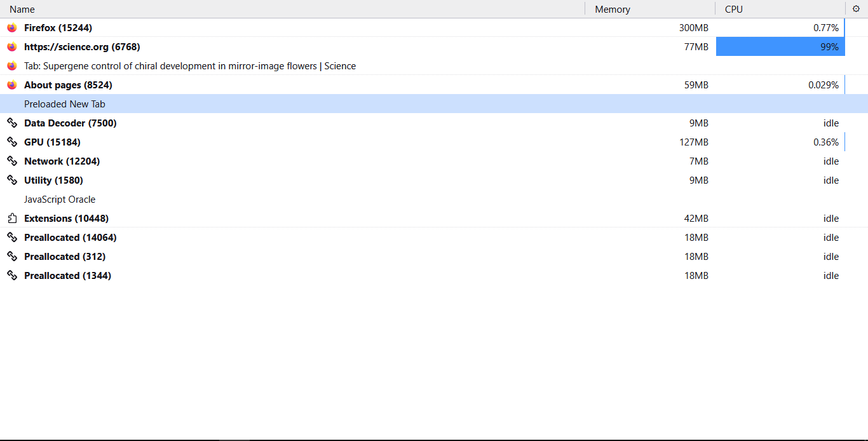This screenshot has width=868, height=441.
Task: Click the 7MB memory value for Network
Action: pos(699,161)
